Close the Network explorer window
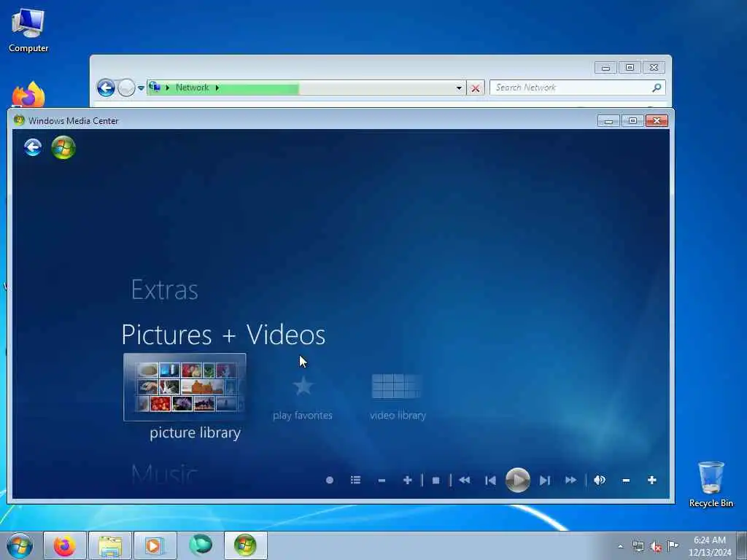747x560 pixels. click(654, 68)
